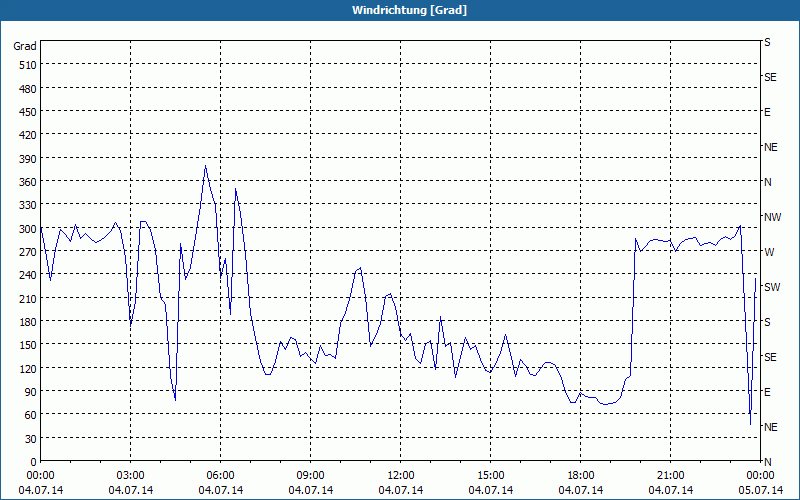Click the 510 value on the left axis
Viewport: 800px width, 500px height.
(x=28, y=65)
